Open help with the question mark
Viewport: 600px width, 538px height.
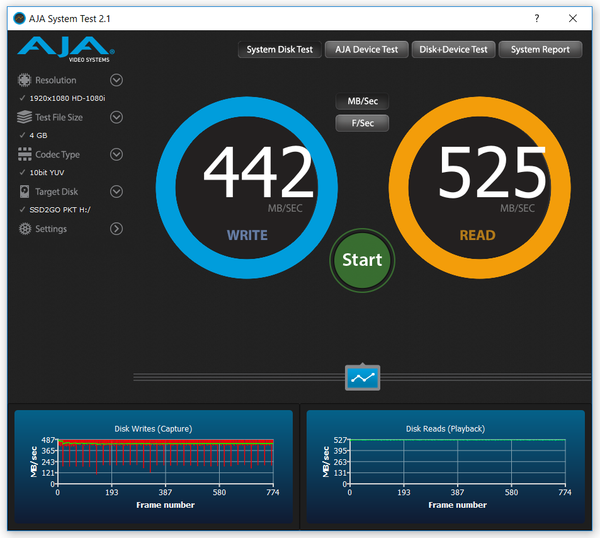coord(537,18)
